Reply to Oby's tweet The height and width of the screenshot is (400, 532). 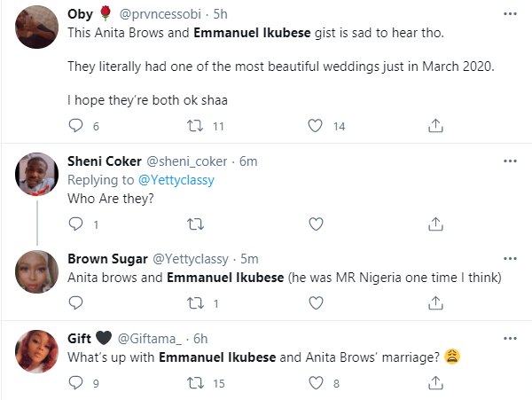74,127
